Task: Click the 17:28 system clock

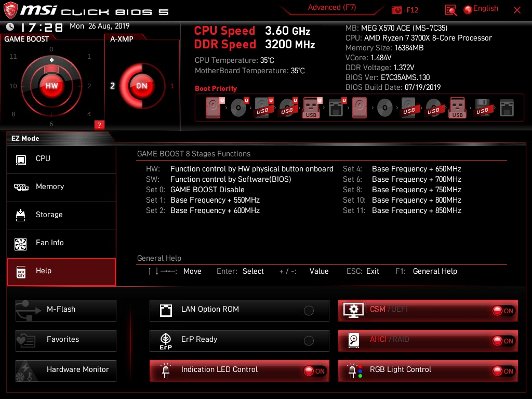Action: pyautogui.click(x=42, y=27)
